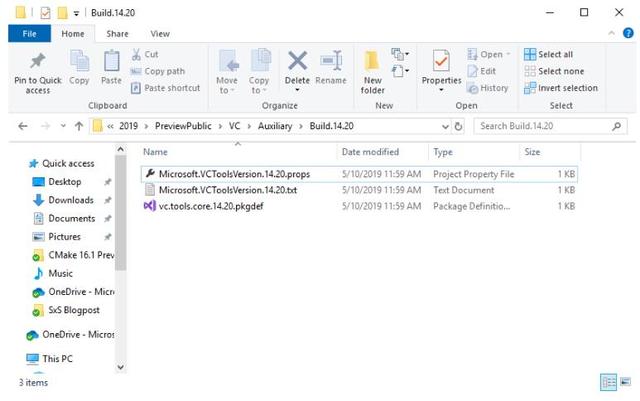Expand the Delete dropdown arrow

coord(298,89)
